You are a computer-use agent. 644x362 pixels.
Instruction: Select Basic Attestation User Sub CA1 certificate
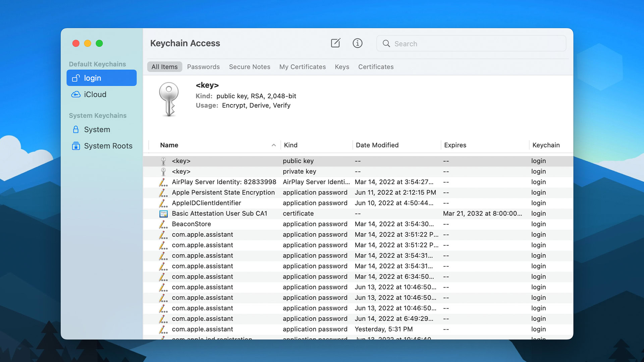(220, 213)
